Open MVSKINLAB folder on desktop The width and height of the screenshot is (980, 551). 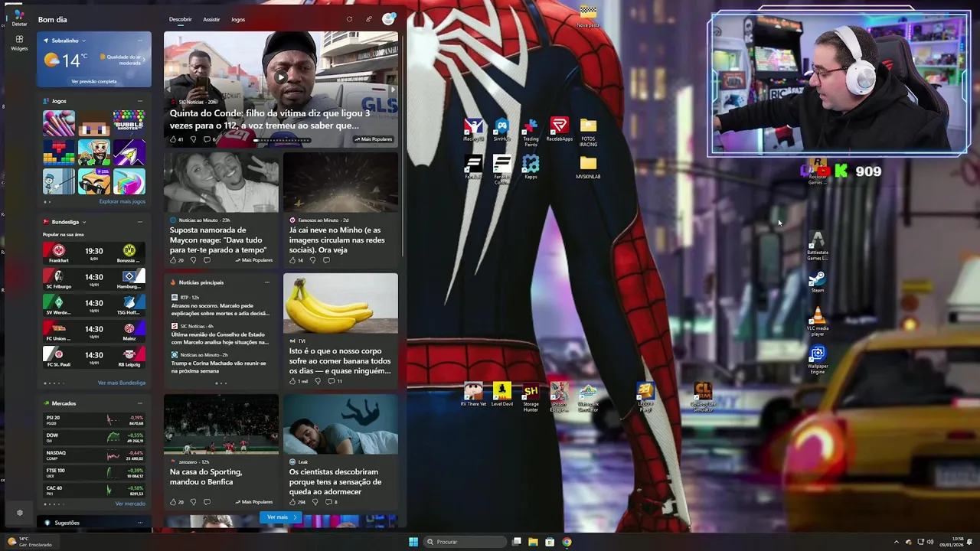[588, 167]
